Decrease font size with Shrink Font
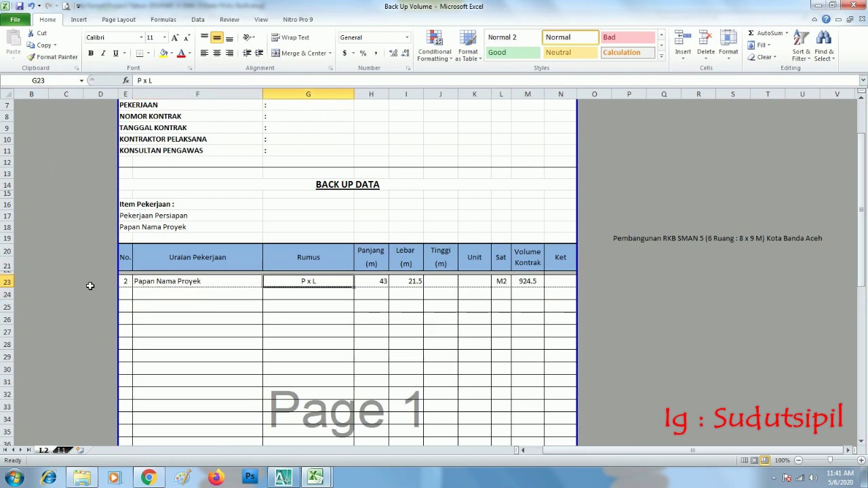Screen dimensions: 868x488 (186, 37)
